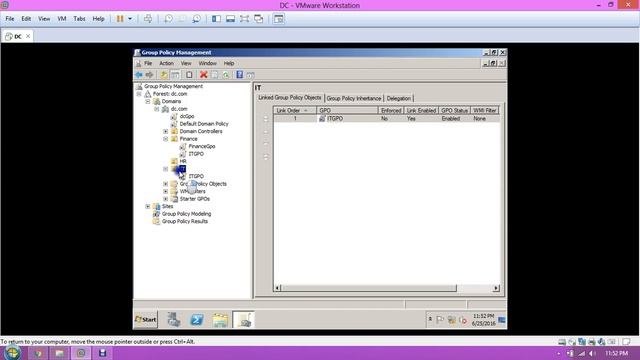Switch to Group Policy Inheritance tab
The width and height of the screenshot is (640, 360).
[354, 98]
